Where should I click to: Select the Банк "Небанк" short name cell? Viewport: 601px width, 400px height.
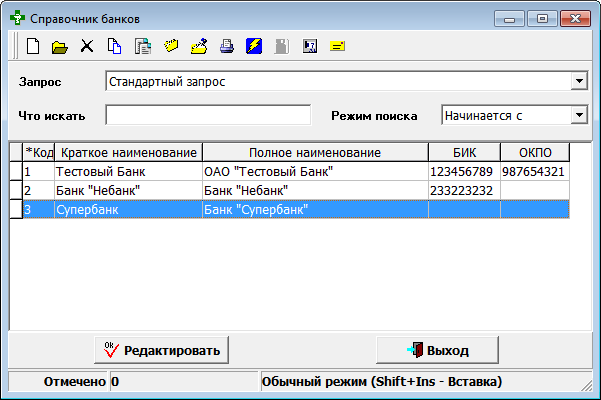(128, 190)
